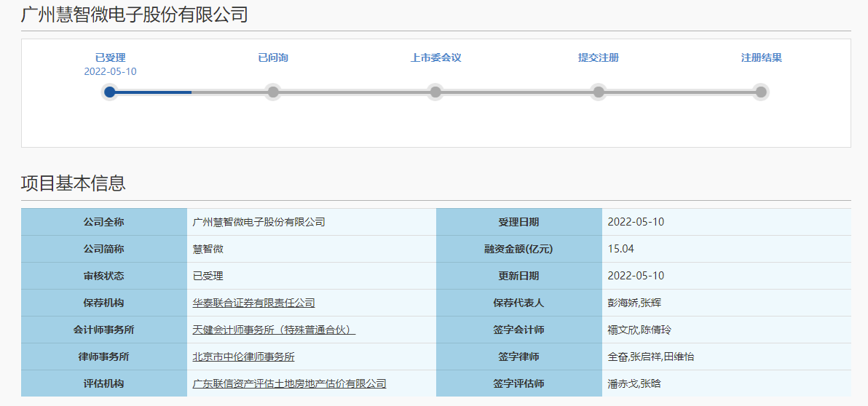The height and width of the screenshot is (406, 868).
Task: Select the 提交注册 stage label
Action: click(x=599, y=57)
